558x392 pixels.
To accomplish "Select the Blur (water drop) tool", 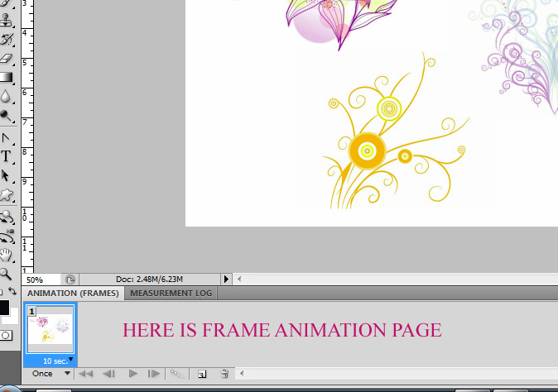I will pyautogui.click(x=5, y=96).
